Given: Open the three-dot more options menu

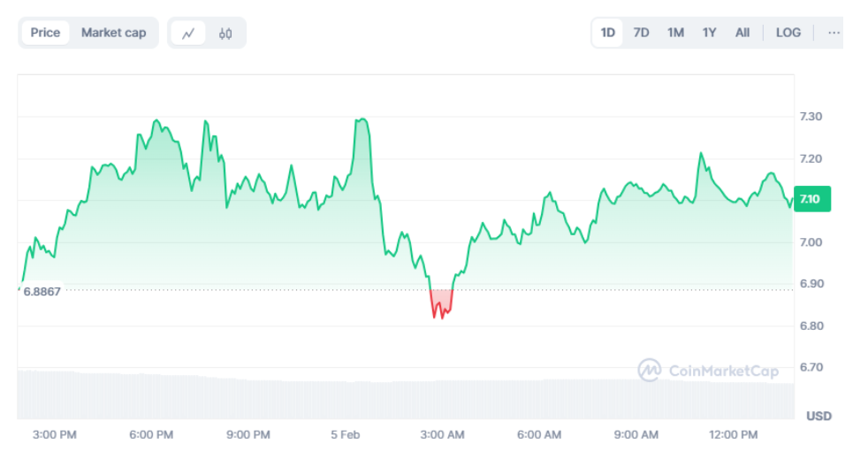Looking at the screenshot, I should (x=834, y=33).
